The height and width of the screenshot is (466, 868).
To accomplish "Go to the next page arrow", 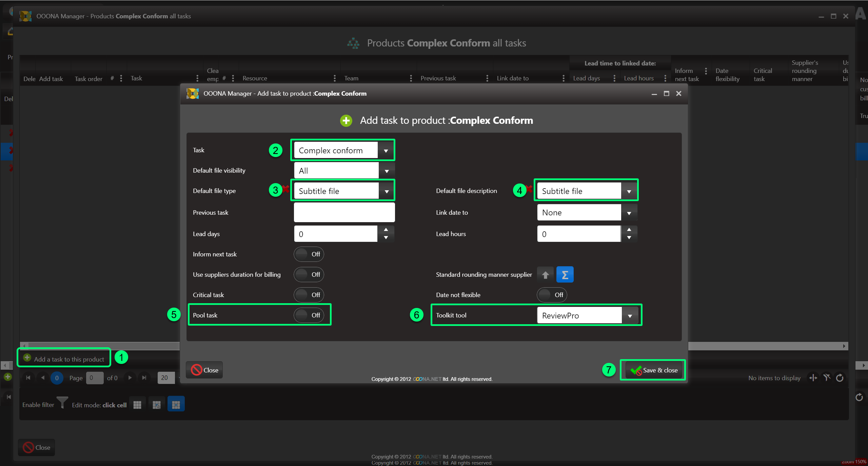I will coord(130,377).
